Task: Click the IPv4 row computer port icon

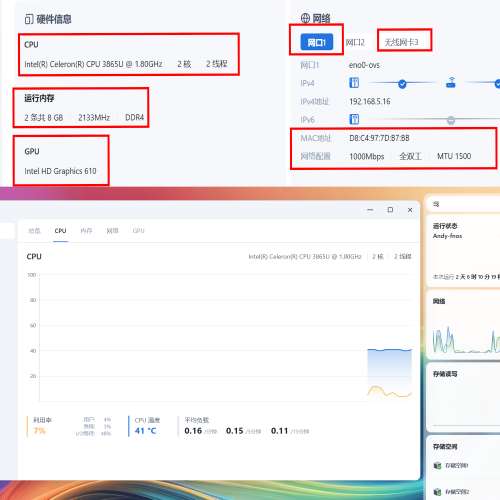Action: point(354,82)
